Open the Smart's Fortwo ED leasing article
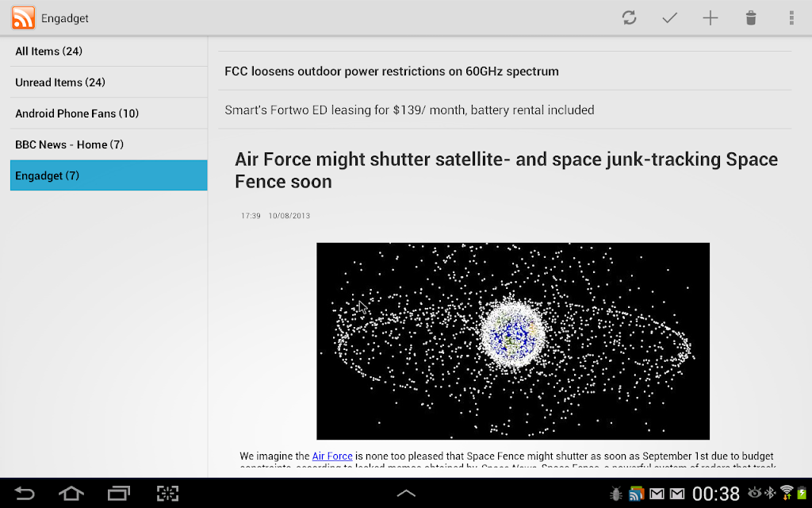This screenshot has width=812, height=508. click(x=505, y=110)
